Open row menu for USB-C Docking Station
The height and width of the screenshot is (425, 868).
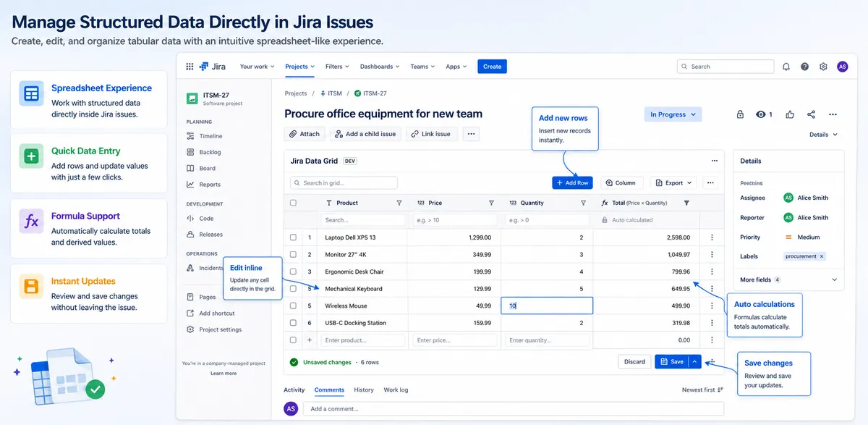pos(712,323)
